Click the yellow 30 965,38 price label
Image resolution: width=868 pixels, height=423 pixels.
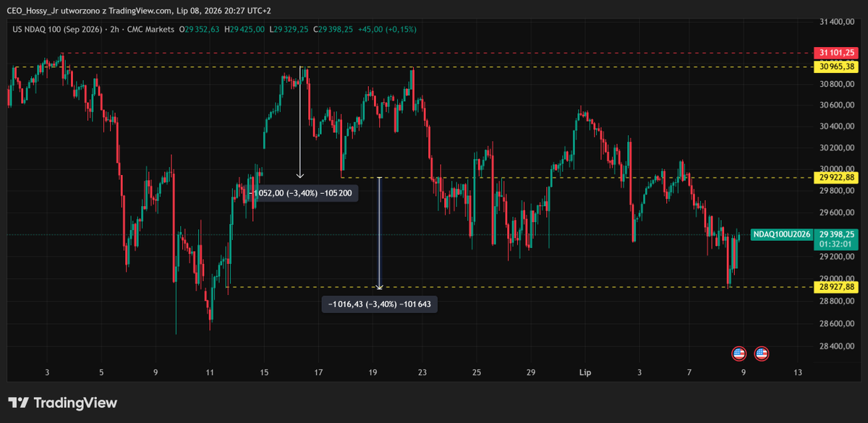(x=837, y=67)
